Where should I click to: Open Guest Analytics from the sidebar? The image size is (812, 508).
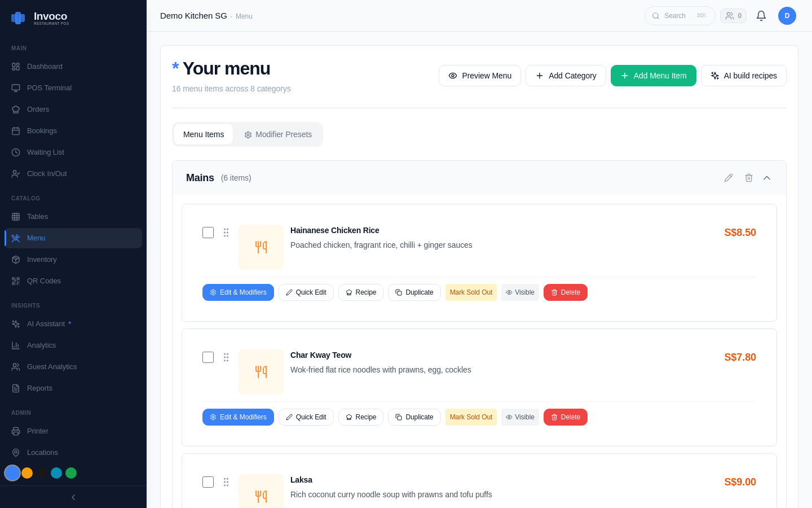coord(52,366)
